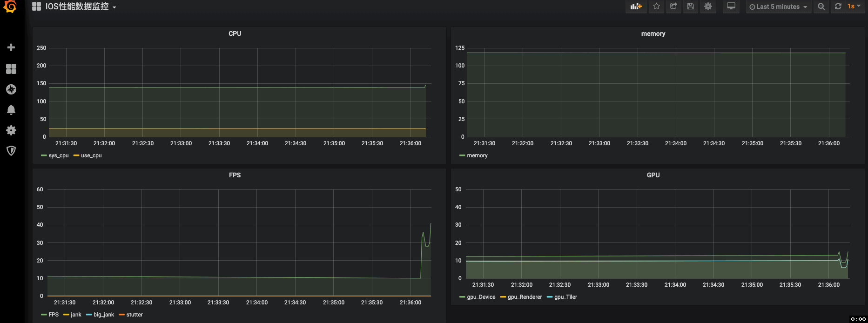The image size is (868, 323).
Task: Toggle the jank series in legend
Action: (76, 315)
